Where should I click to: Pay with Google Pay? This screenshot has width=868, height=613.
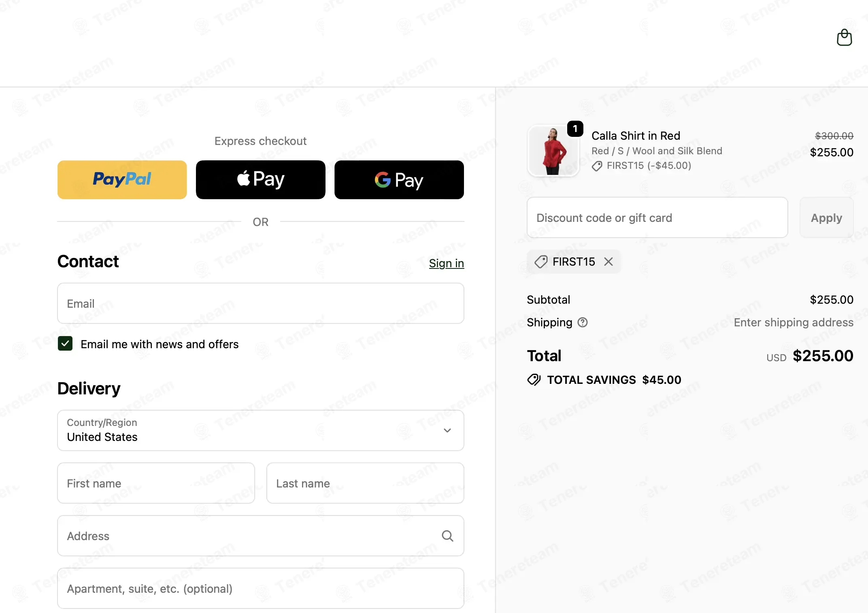point(399,180)
